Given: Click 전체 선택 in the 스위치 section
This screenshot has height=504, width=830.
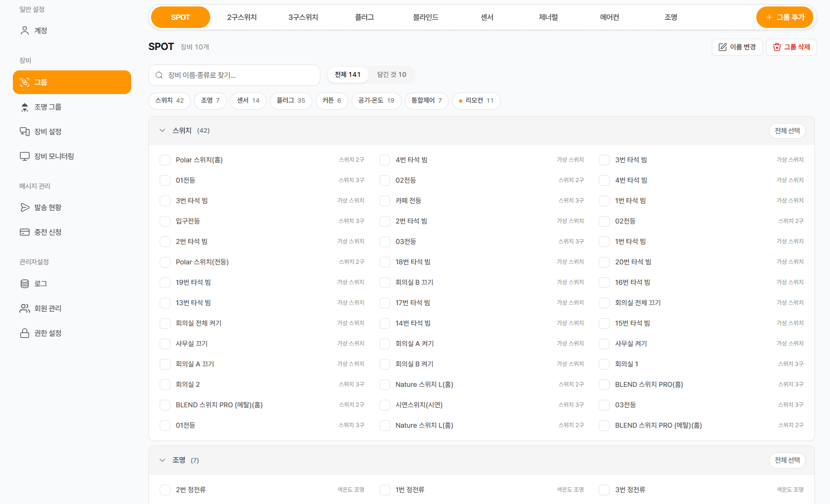Looking at the screenshot, I should pos(787,131).
